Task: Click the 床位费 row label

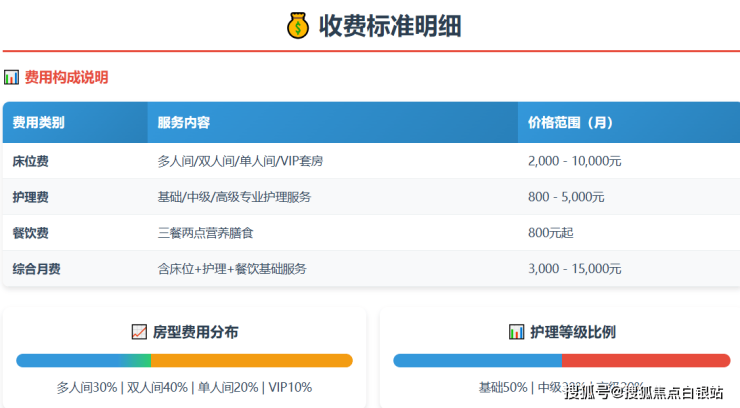Action: (31, 161)
